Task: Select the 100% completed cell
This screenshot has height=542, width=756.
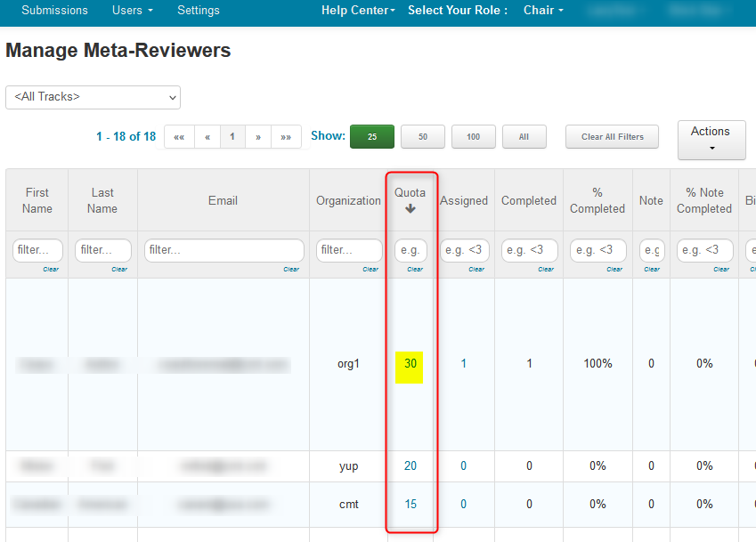Action: [x=597, y=364]
